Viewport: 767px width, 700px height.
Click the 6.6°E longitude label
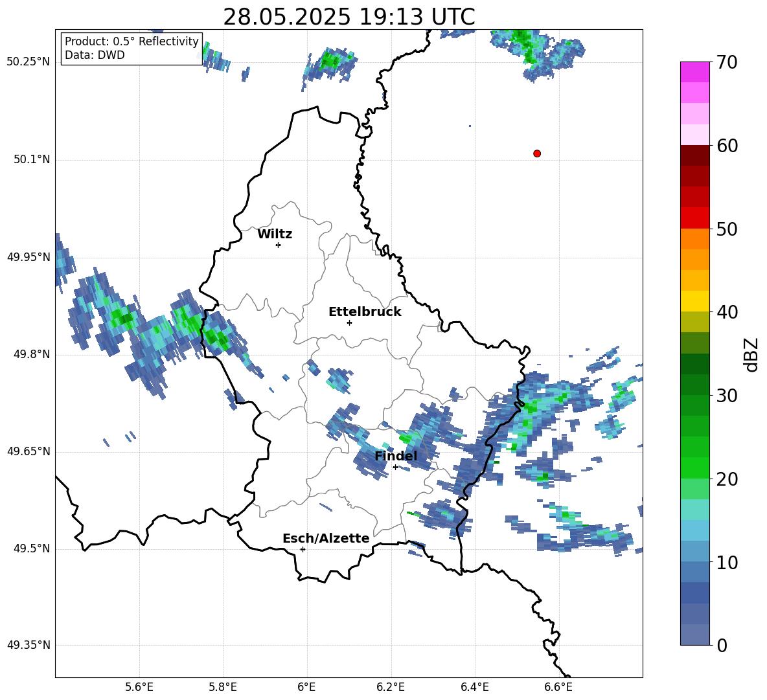558,687
